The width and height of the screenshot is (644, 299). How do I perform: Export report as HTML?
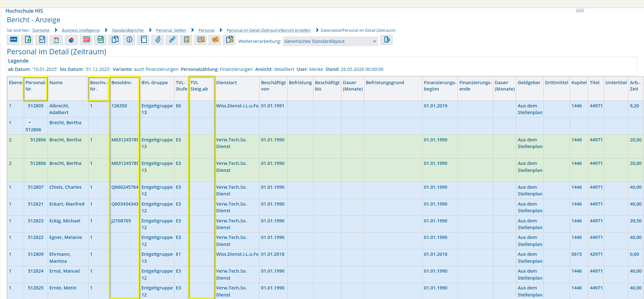tap(13, 40)
